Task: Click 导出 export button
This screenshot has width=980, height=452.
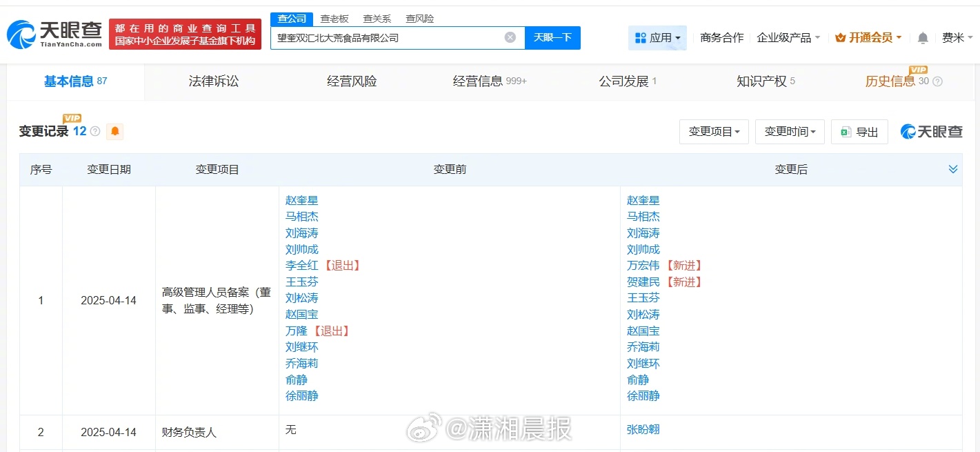Action: [859, 131]
